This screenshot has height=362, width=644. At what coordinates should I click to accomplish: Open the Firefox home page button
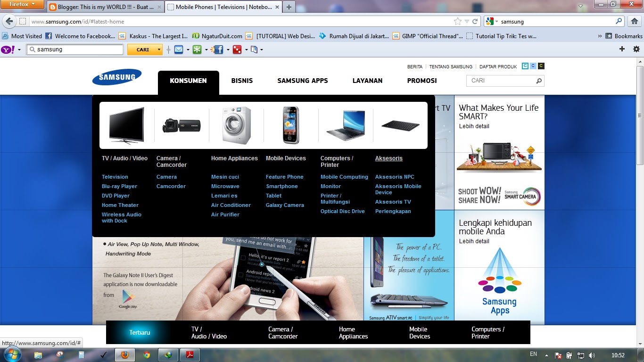634,21
